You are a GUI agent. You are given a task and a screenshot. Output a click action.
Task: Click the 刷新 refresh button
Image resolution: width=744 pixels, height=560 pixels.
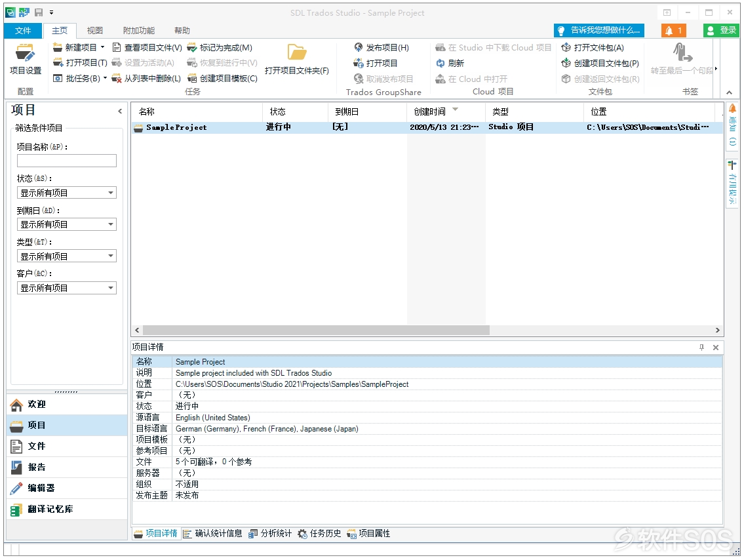coord(450,63)
